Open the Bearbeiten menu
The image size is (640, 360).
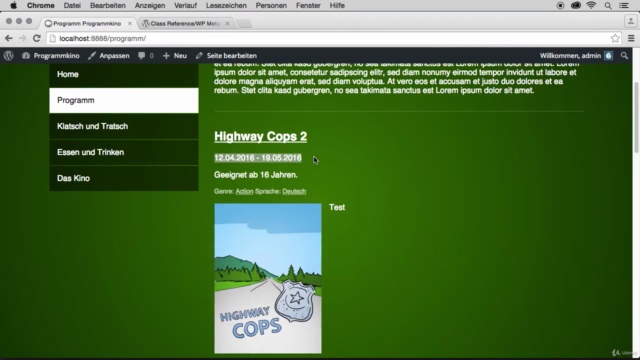click(x=108, y=5)
